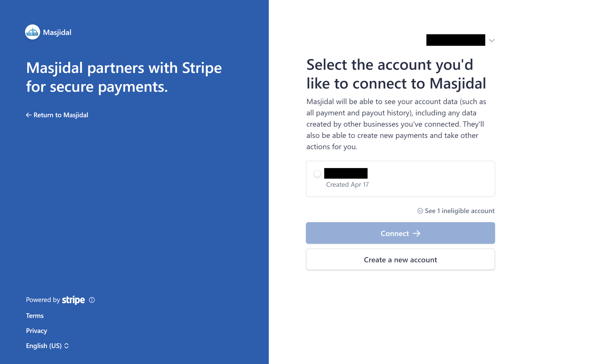Viewport: 591px width, 364px height.
Task: Click the Masjidal logo icon
Action: [x=33, y=32]
